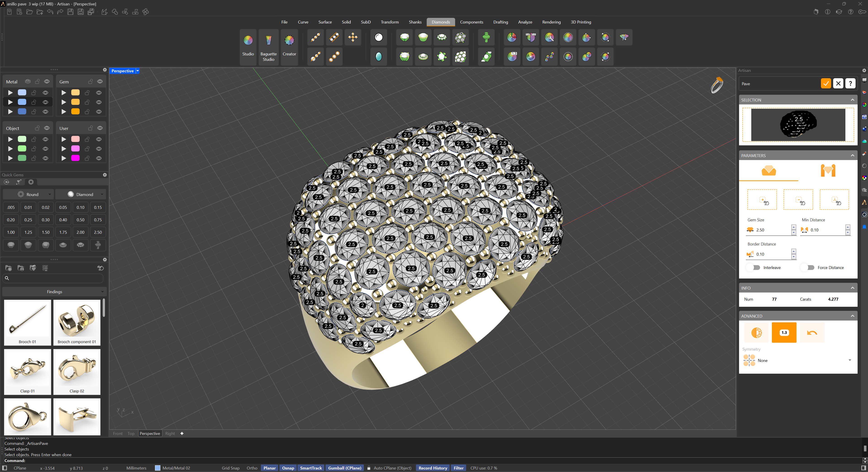The width and height of the screenshot is (868, 472).
Task: Select the third gem edit mode icon
Action: [x=834, y=200]
